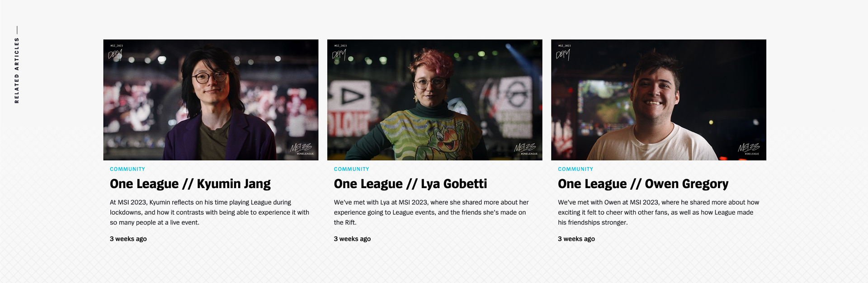This screenshot has height=283, width=868.
Task: Click '3 weeks ago' under Lya Gobetti
Action: [352, 239]
